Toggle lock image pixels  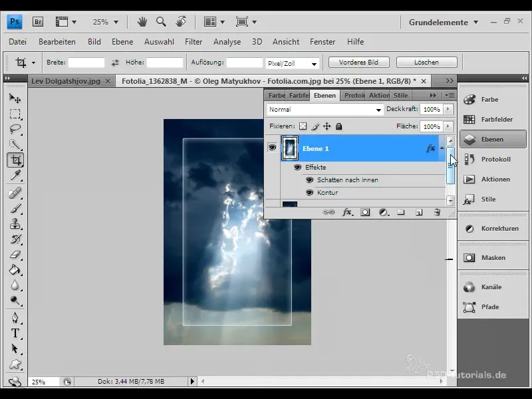315,126
